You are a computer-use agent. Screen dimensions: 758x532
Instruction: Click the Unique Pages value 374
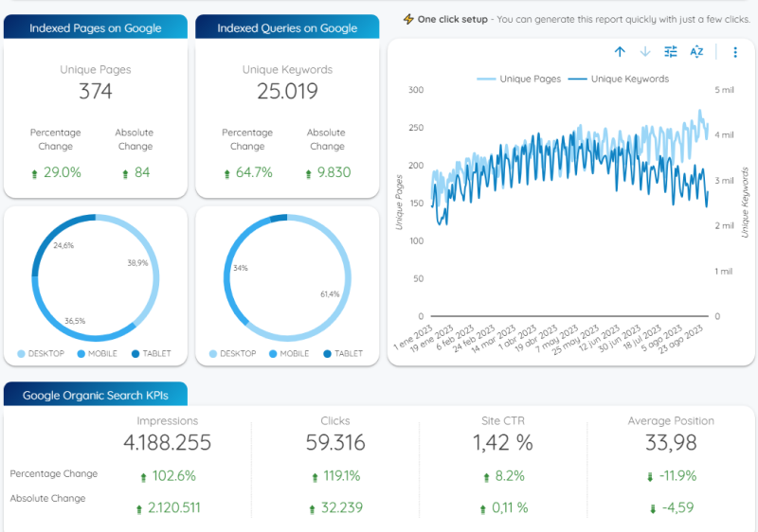pos(96,91)
